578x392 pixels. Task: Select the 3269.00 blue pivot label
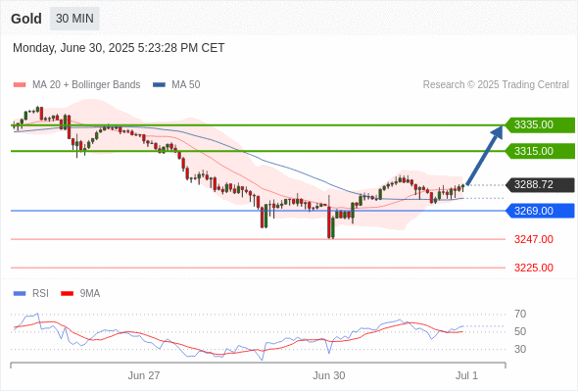point(540,211)
